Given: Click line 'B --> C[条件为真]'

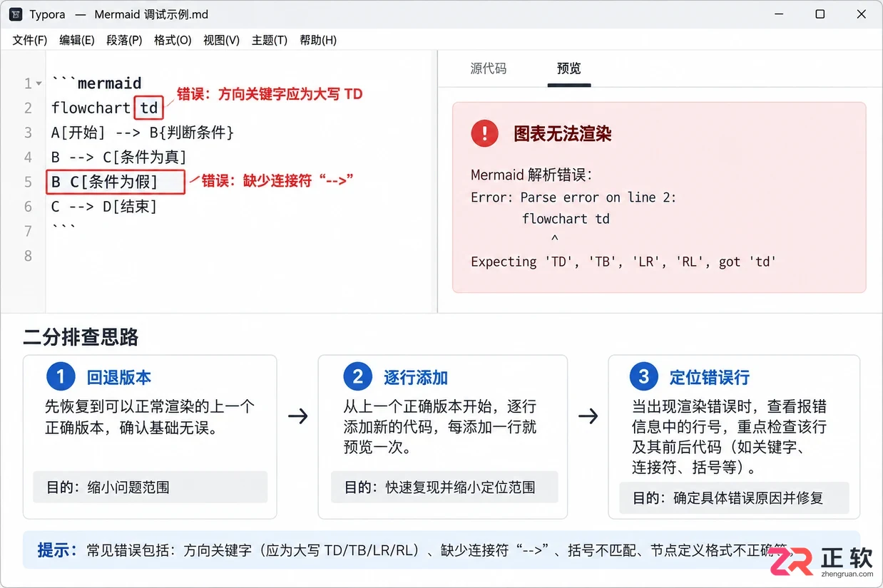Looking at the screenshot, I should [x=118, y=157].
